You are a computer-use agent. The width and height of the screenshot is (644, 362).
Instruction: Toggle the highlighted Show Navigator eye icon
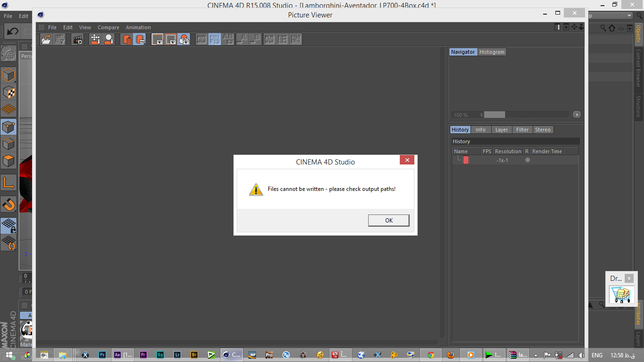tap(157, 40)
